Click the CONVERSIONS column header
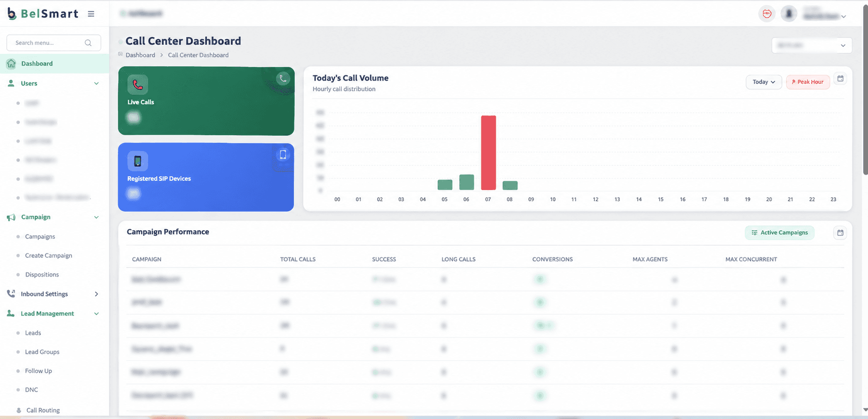Screen dimensions: 868x419 [553, 259]
